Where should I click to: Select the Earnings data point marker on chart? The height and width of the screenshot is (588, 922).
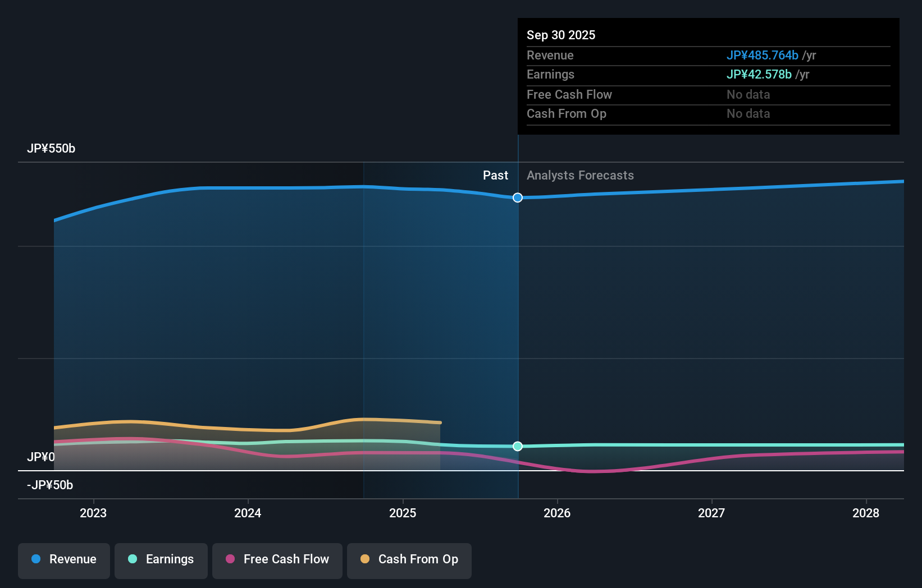(517, 447)
